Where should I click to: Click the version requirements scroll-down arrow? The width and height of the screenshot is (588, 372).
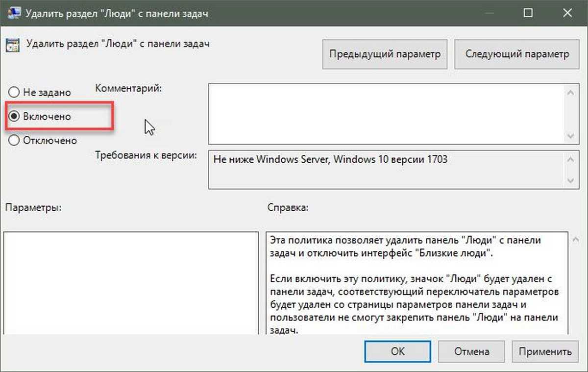click(x=570, y=180)
